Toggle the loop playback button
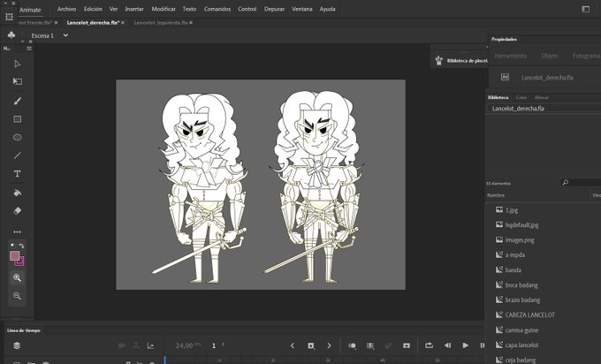 point(429,345)
